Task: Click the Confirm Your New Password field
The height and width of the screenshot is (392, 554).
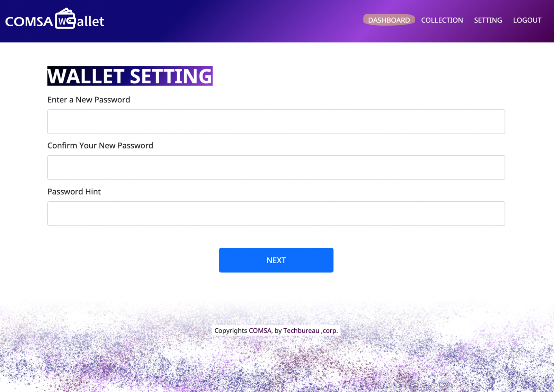Action: [x=276, y=167]
